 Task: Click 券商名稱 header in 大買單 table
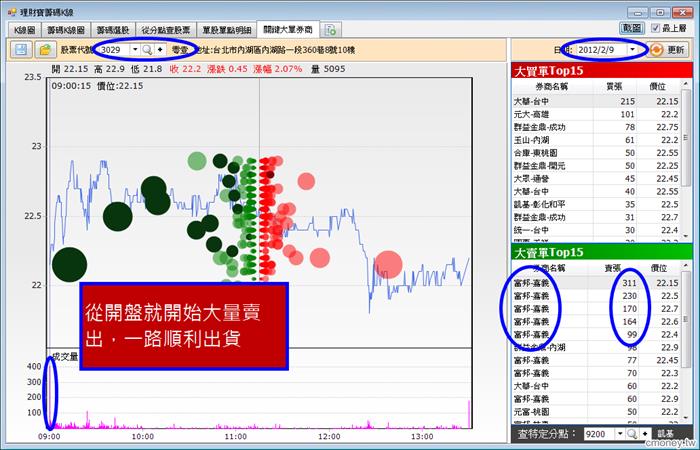552,87
